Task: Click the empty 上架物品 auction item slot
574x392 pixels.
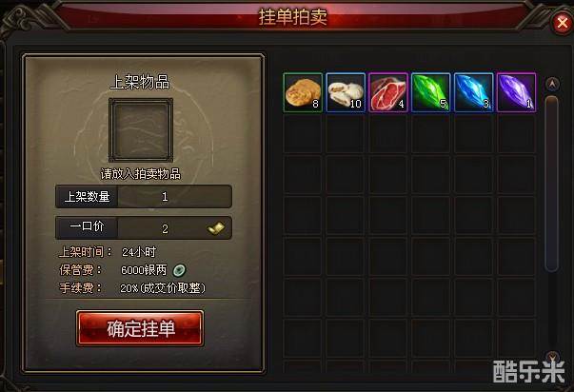Action: [x=141, y=130]
